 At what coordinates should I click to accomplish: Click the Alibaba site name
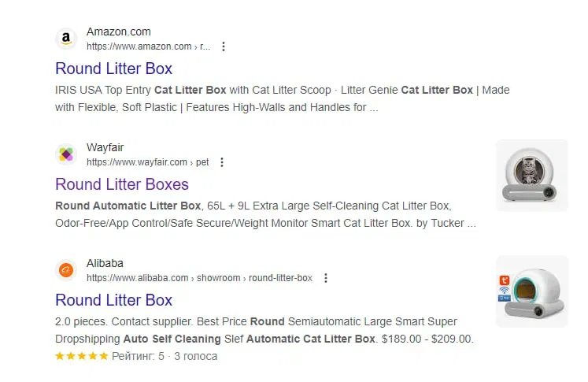pyautogui.click(x=105, y=264)
